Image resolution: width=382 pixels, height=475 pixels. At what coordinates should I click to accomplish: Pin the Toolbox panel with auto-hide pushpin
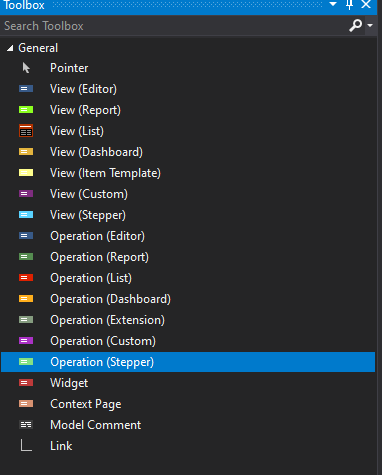[x=349, y=5]
